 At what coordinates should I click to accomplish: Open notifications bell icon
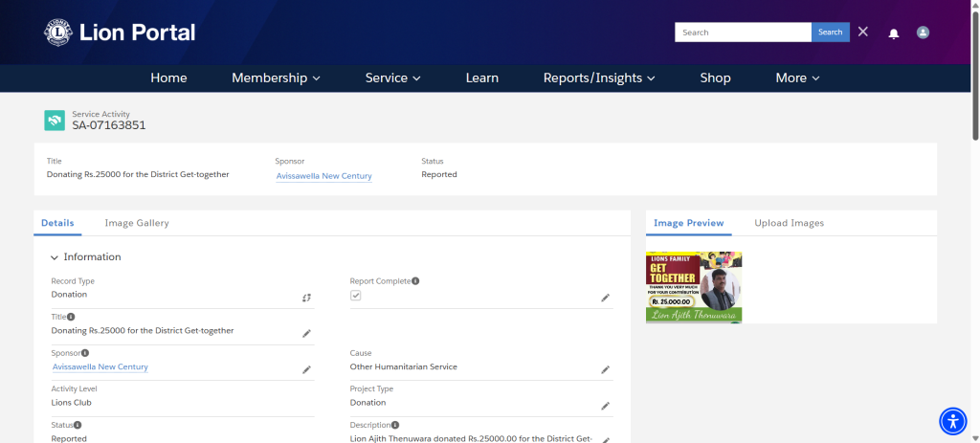tap(894, 33)
